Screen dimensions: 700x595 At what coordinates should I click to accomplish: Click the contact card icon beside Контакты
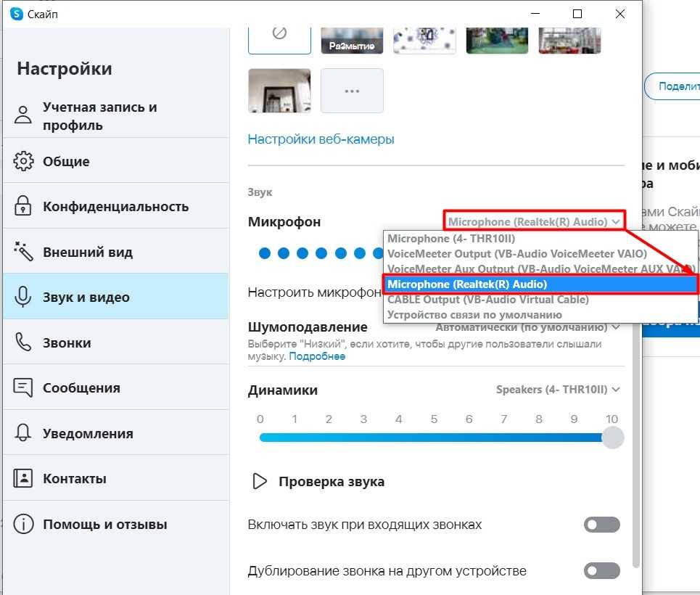[22, 478]
